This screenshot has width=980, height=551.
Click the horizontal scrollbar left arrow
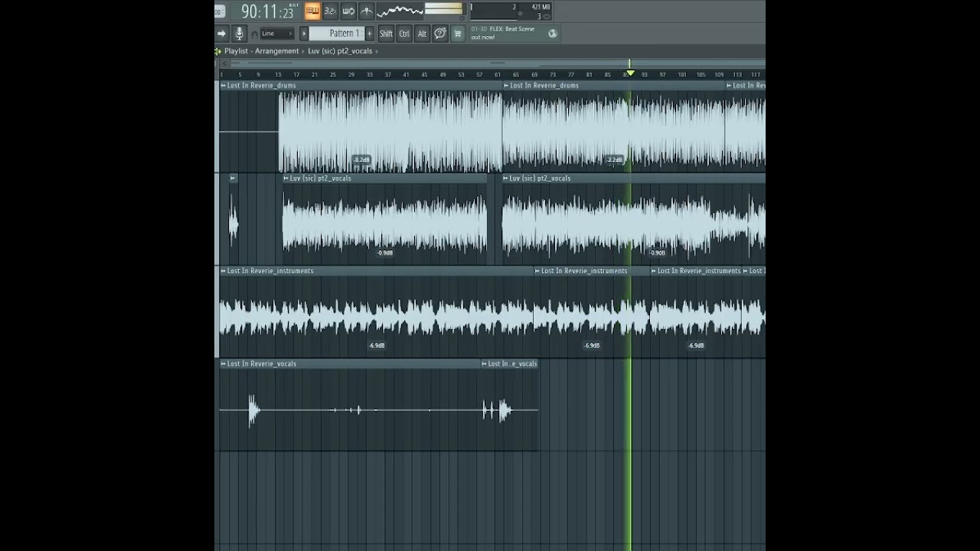click(x=224, y=64)
